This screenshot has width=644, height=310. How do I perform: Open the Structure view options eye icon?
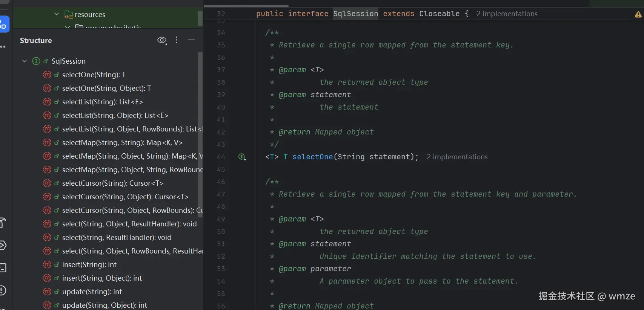[162, 40]
